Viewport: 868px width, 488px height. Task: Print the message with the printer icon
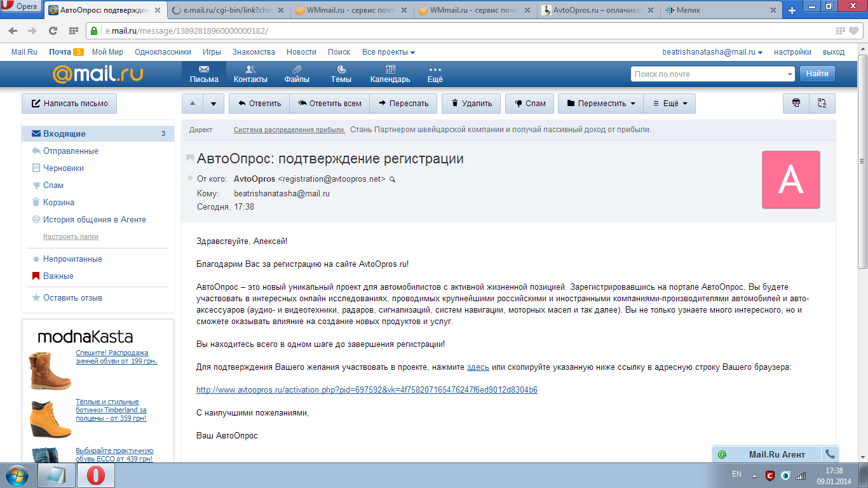coord(796,104)
